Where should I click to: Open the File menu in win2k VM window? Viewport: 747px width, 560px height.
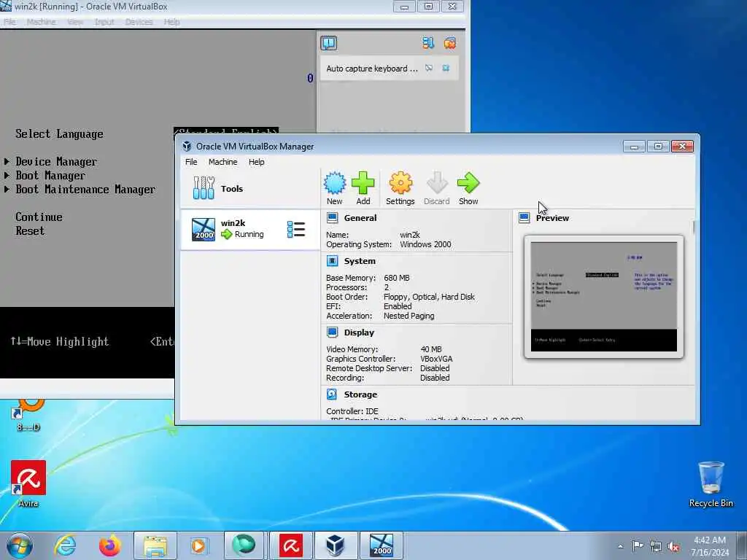[x=10, y=22]
